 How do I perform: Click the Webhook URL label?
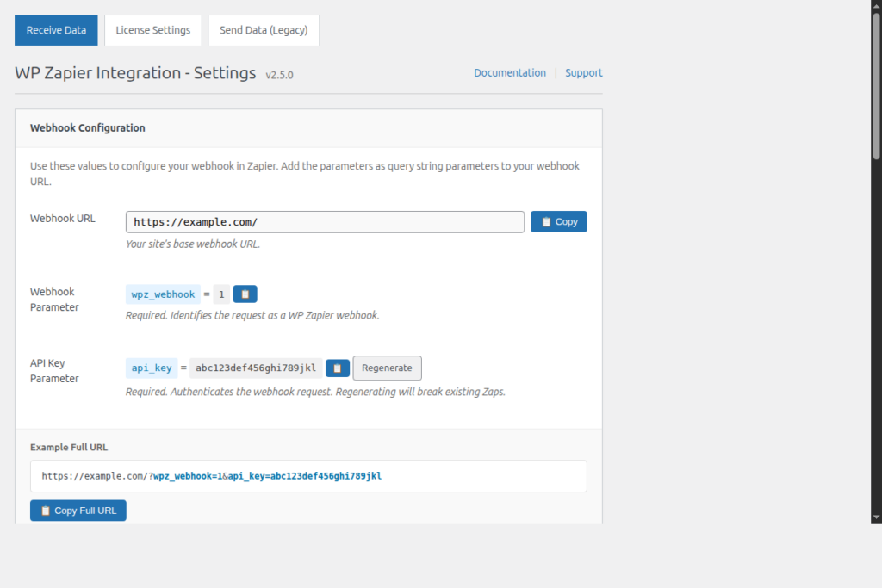[62, 219]
